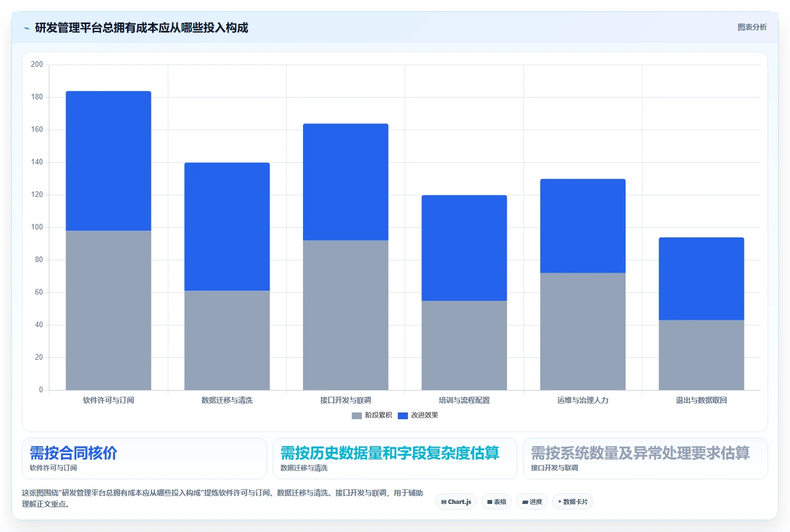Open the 需按系统数量及异常处理要求估算 card
The width and height of the screenshot is (790, 532).
point(645,458)
